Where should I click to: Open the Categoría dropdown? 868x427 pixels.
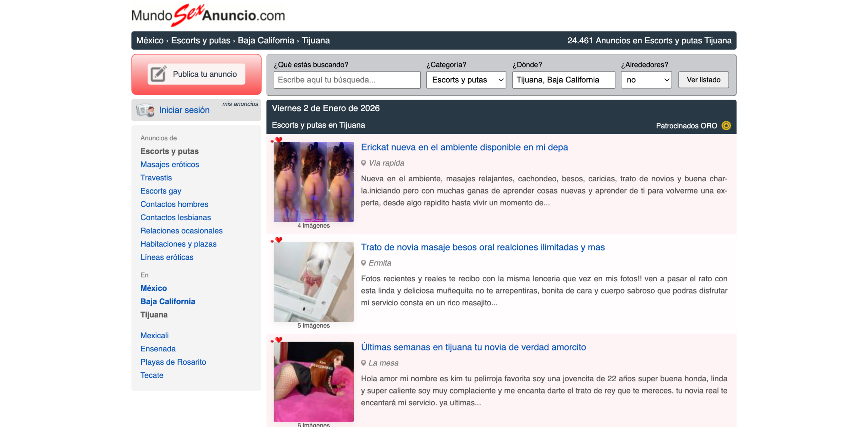[466, 80]
